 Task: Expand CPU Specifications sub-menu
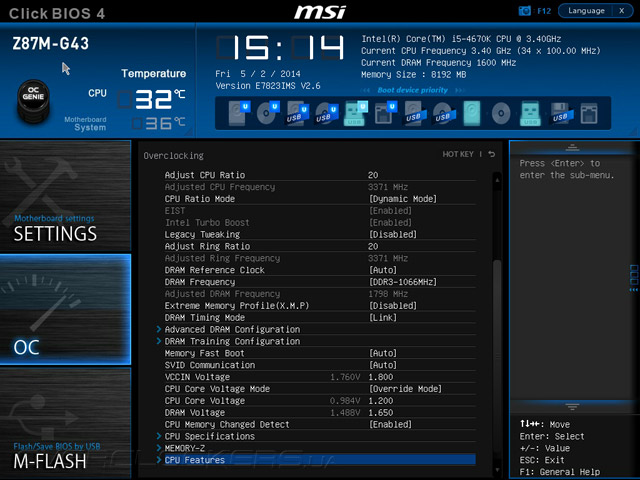point(209,436)
